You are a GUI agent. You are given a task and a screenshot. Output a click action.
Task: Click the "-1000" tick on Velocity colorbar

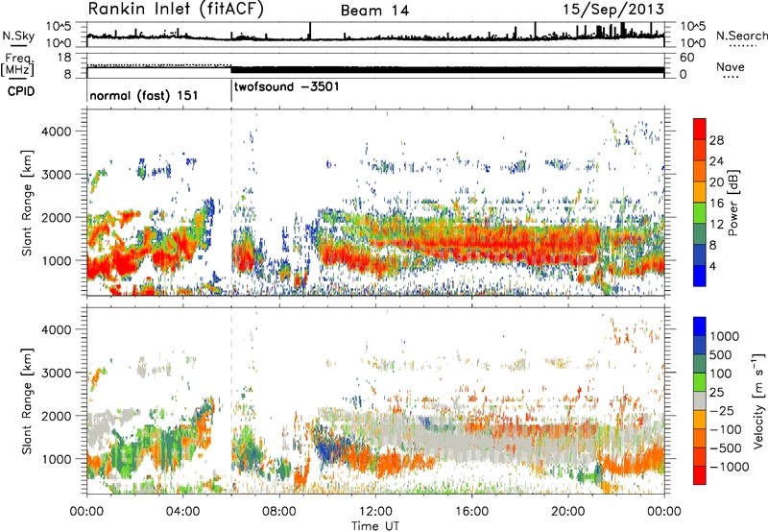tap(730, 467)
